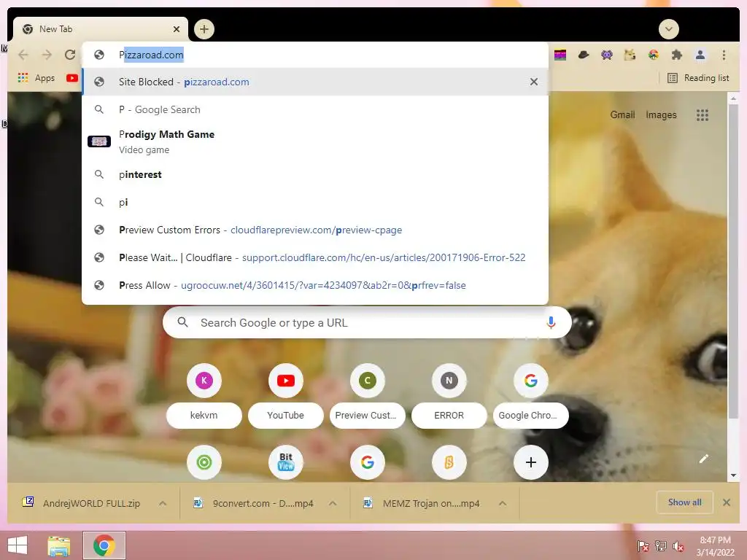Open Chrome's three-dot menu
The image size is (747, 560).
(724, 55)
